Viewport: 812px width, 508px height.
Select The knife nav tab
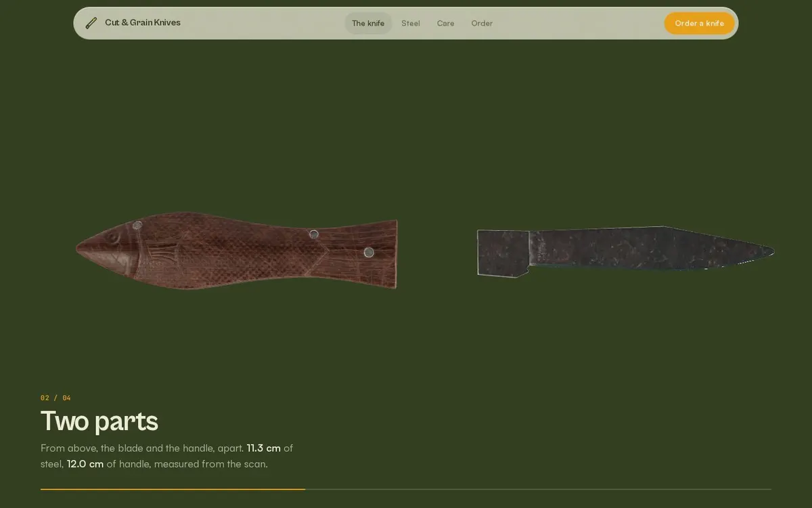(368, 23)
